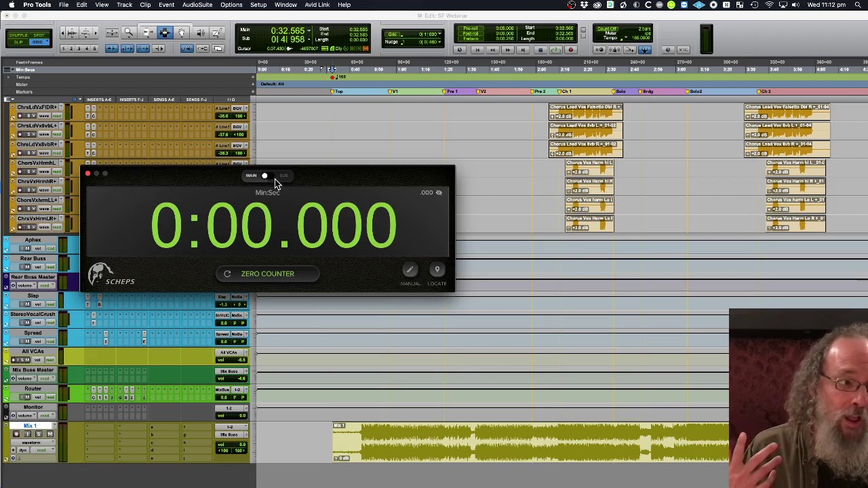The width and height of the screenshot is (868, 488).
Task: Toggle the Pre-roll button
Action: (x=471, y=28)
